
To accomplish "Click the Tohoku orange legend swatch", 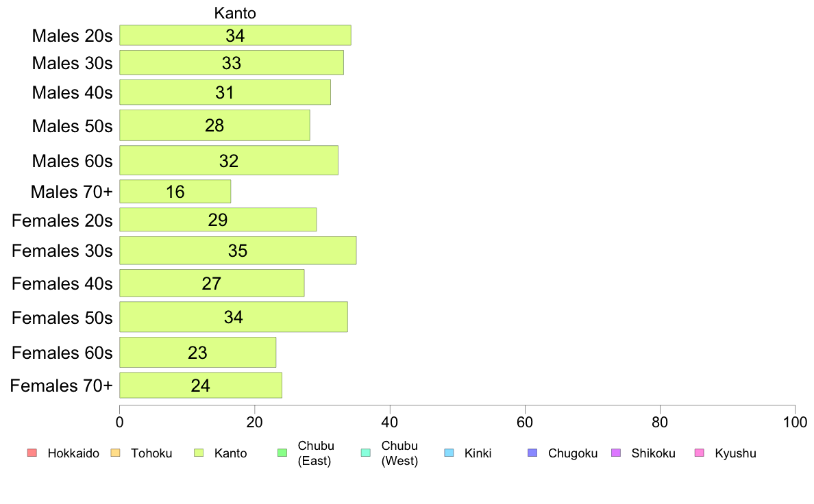I will pyautogui.click(x=115, y=453).
